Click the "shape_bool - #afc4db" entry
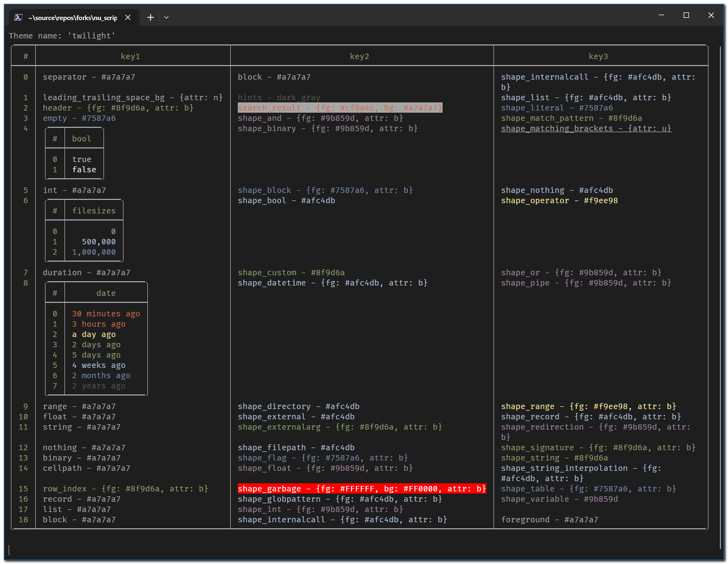Image resolution: width=728 pixels, height=564 pixels. pyautogui.click(x=287, y=200)
